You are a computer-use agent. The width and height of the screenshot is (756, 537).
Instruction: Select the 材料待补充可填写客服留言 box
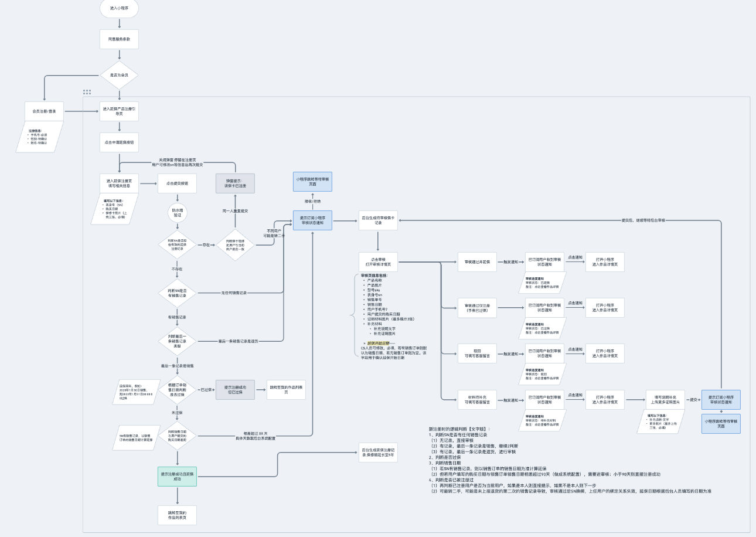point(478,399)
